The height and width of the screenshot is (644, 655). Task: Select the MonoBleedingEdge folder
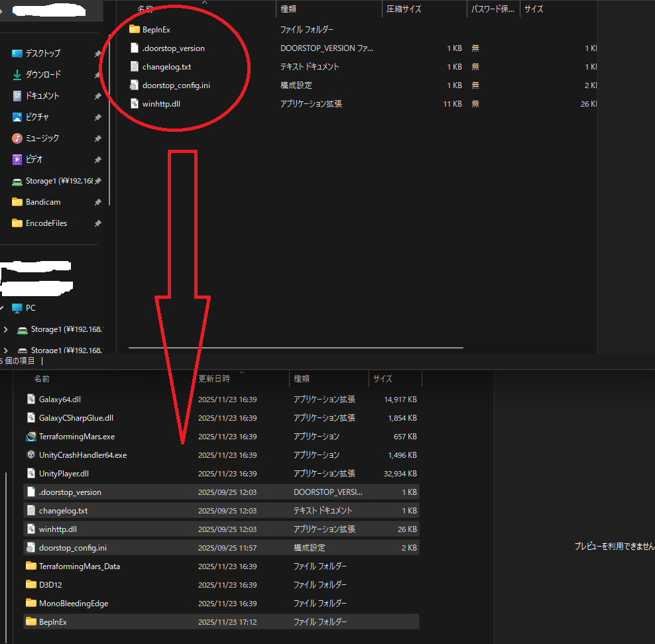pos(73,604)
